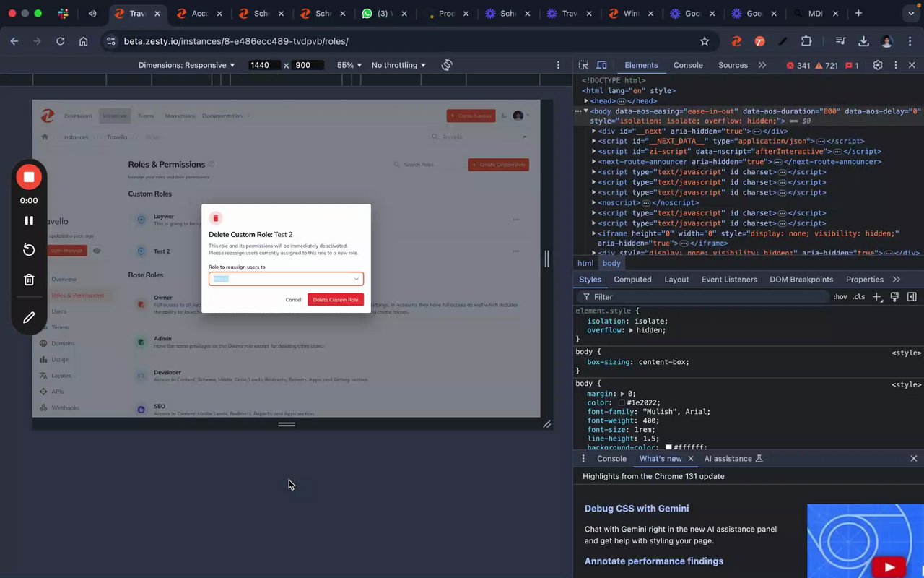Open device toolbar more options menu

click(558, 65)
